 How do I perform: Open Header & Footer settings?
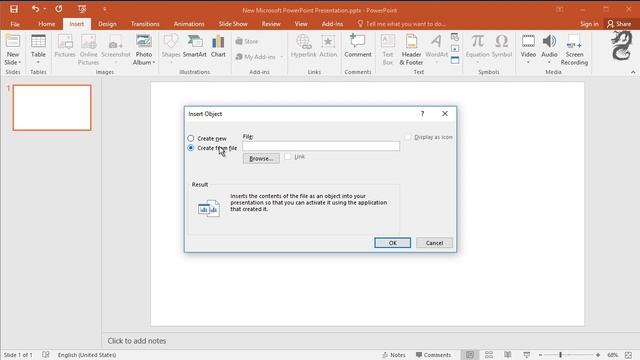coord(411,41)
